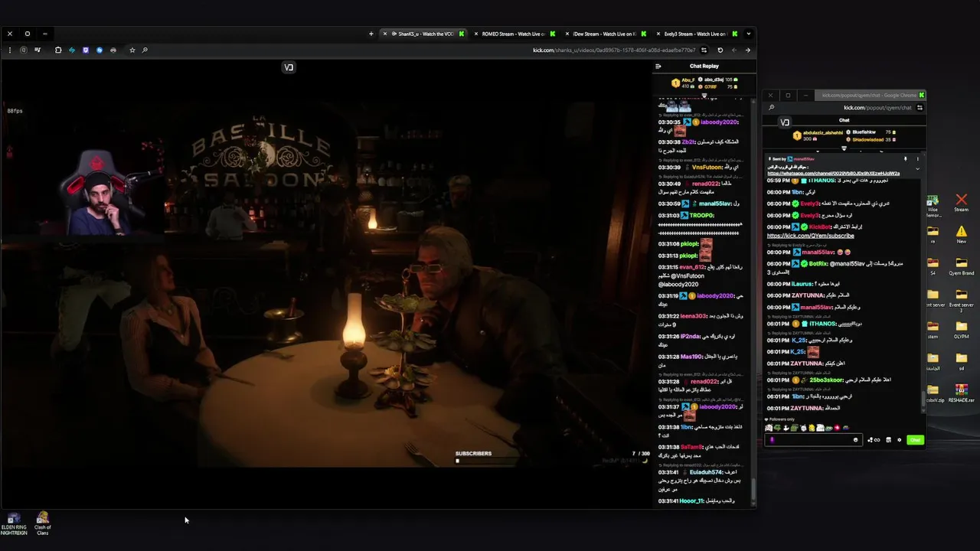
Task: Reload the ShanKS_u VOD page
Action: point(720,50)
